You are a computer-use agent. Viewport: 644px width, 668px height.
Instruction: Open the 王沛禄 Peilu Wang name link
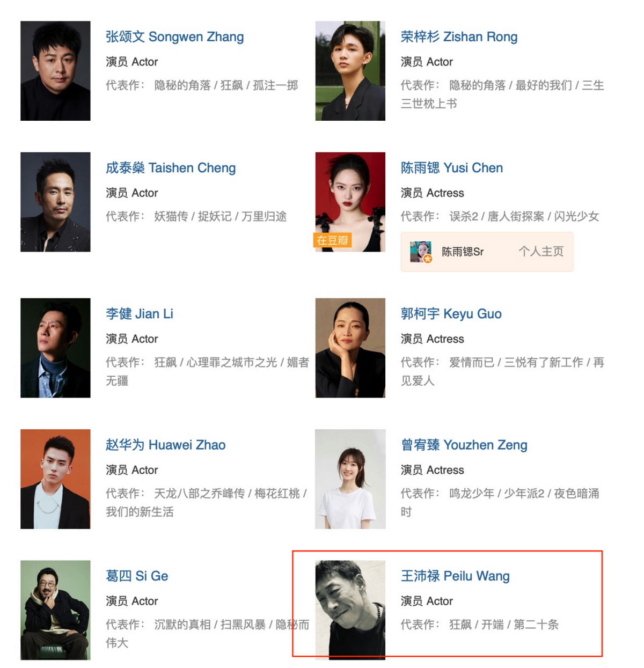[455, 576]
